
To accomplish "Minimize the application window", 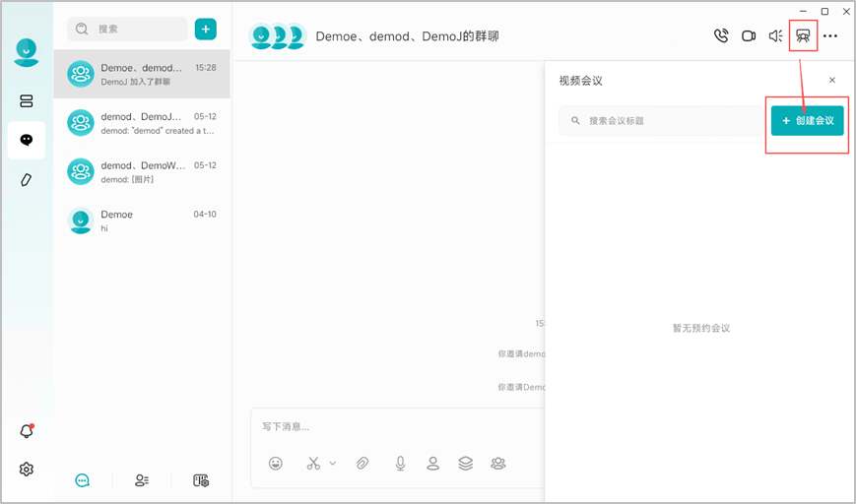I will point(803,11).
